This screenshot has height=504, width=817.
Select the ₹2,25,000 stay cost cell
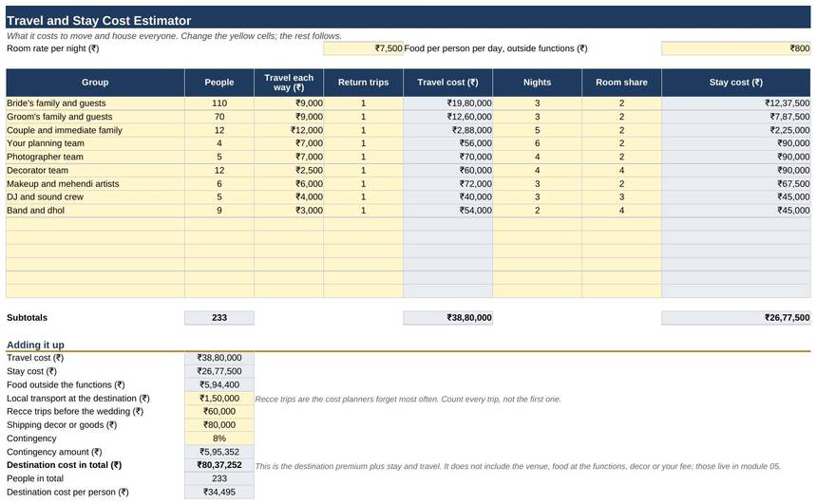coord(735,130)
